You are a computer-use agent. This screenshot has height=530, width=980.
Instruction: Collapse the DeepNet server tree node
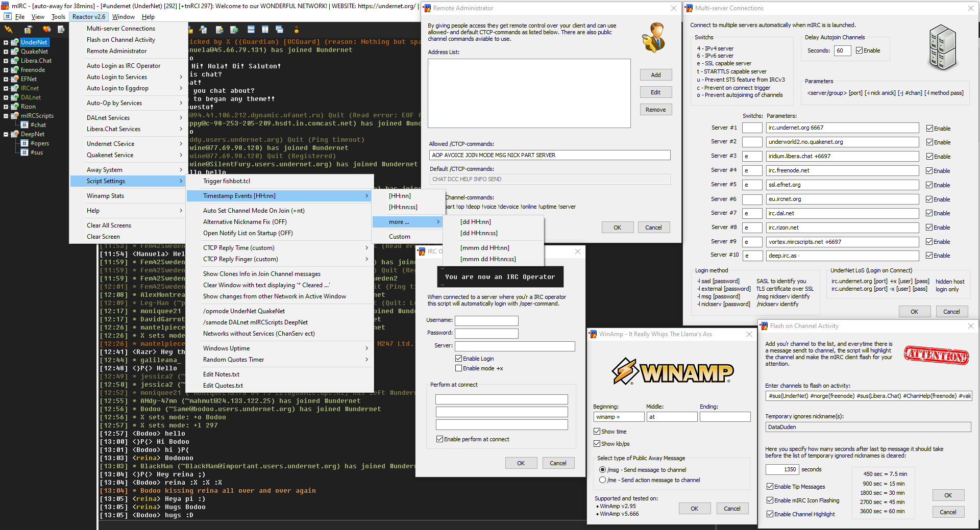(x=6, y=134)
